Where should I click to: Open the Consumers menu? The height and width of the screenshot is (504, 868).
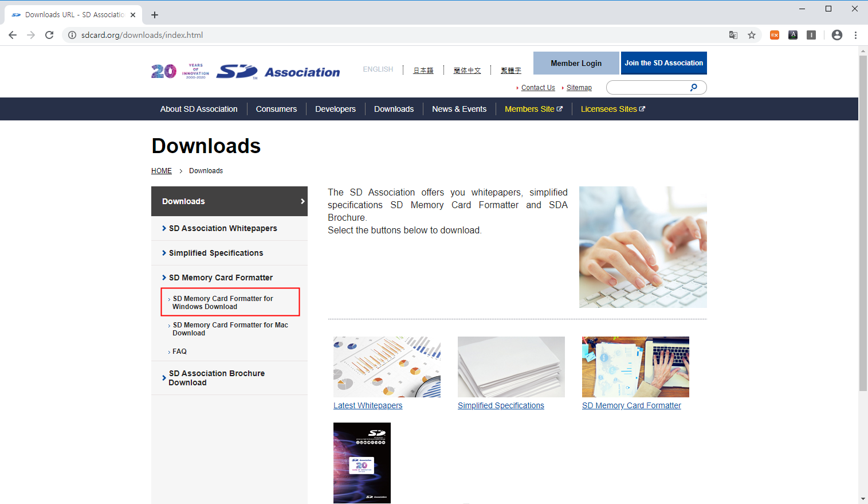coord(276,109)
